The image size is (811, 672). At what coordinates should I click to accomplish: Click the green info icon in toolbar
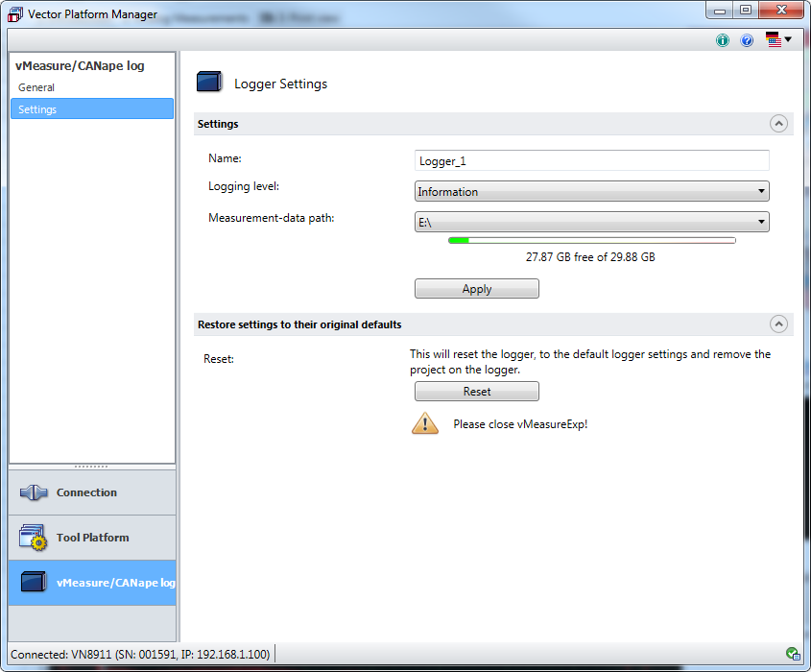click(x=723, y=40)
